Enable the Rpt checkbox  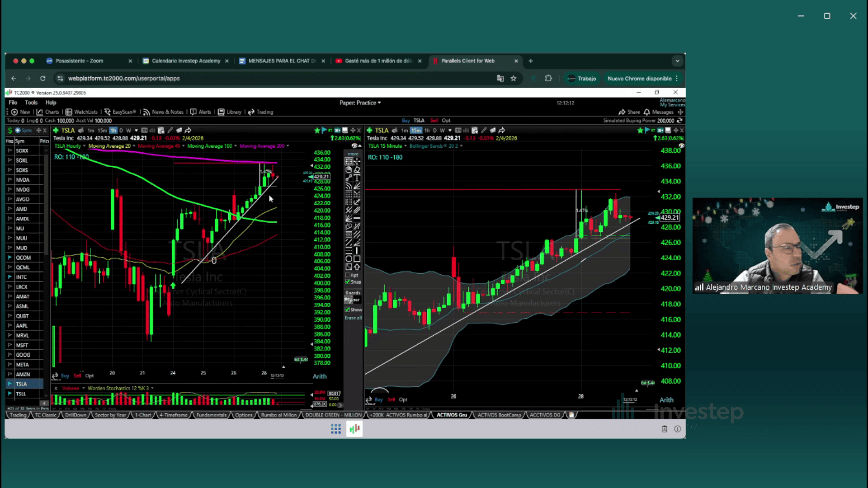[348, 275]
